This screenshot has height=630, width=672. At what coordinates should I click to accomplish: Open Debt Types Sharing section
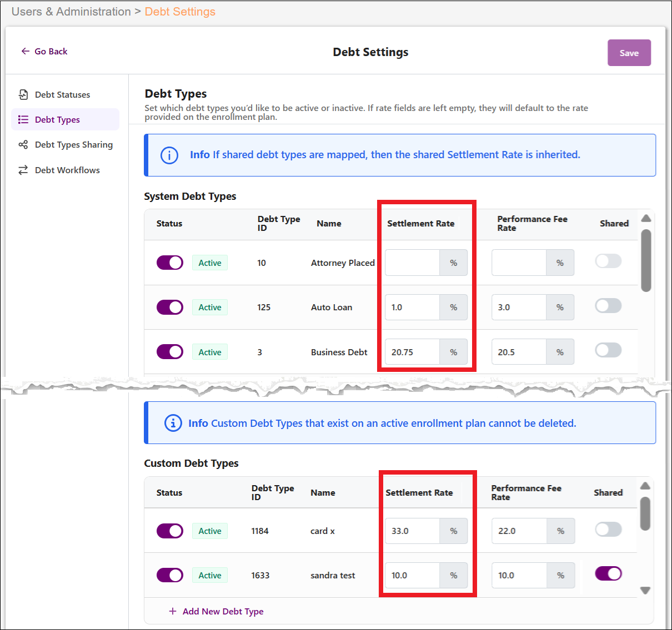(x=65, y=144)
